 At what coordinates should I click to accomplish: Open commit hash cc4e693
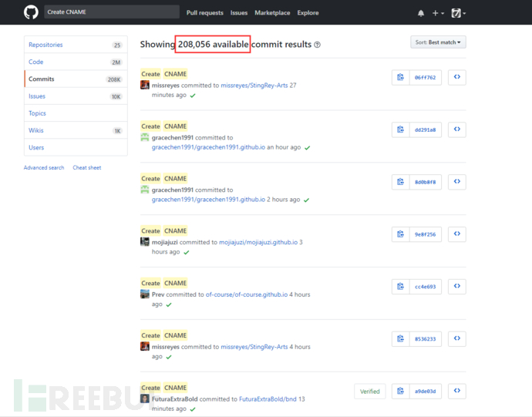[426, 287]
